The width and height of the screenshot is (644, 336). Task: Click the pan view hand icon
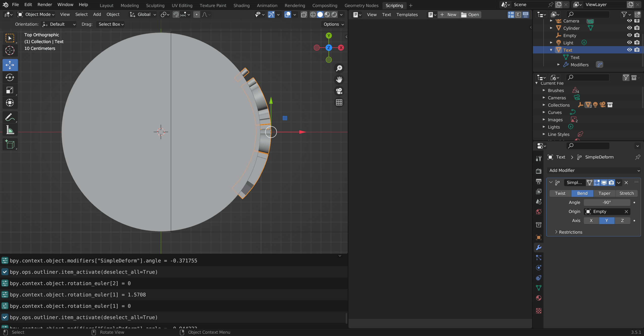(x=339, y=80)
